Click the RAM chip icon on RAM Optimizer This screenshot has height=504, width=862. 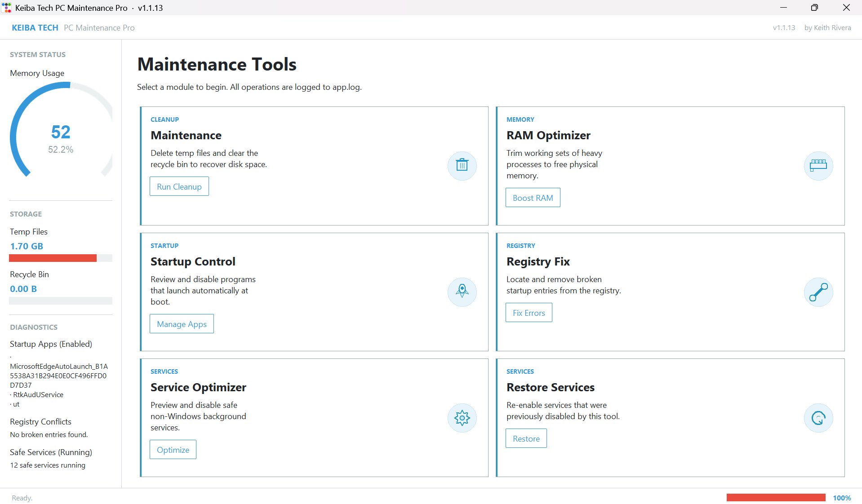818,166
